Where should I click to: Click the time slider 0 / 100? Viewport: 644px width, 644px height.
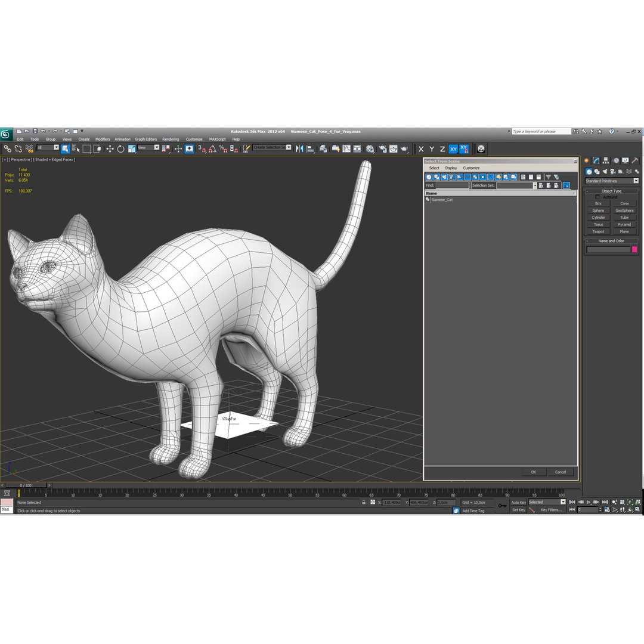pos(26,485)
